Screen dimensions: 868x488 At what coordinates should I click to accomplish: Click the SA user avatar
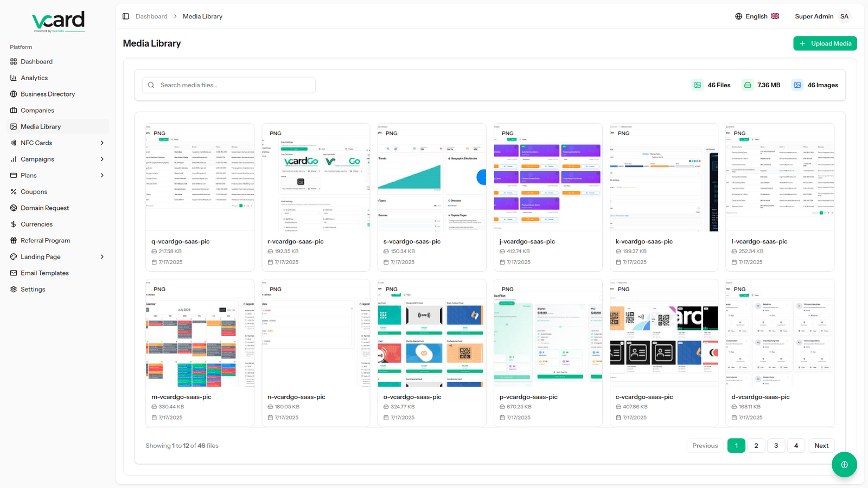844,16
